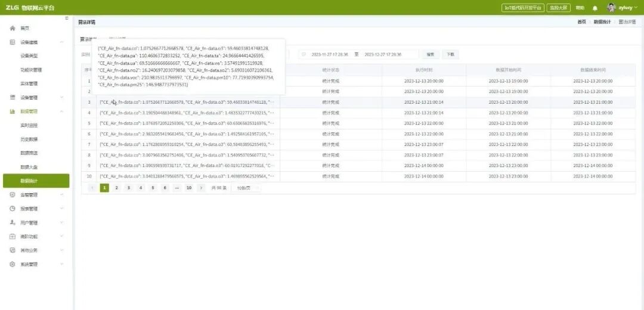Click the 帮助 link in header
The image size is (644, 310).
(x=580, y=8)
